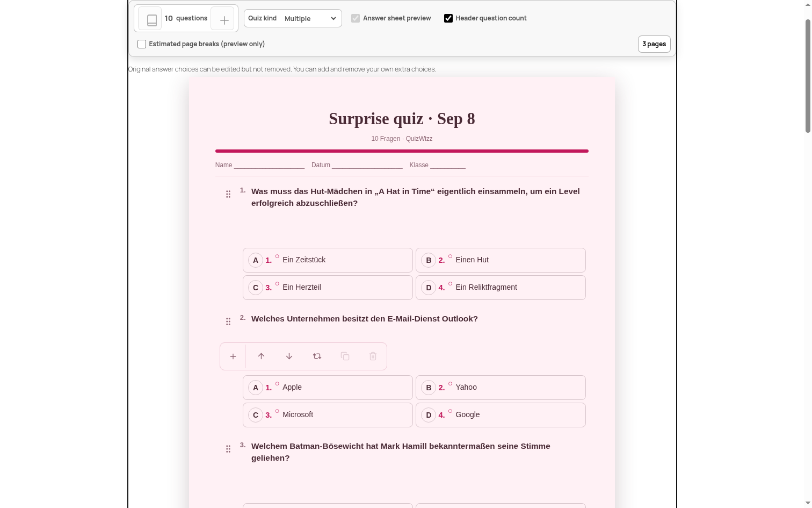The width and height of the screenshot is (812, 508).
Task: Enable Estimated page breaks checkbox
Action: 142,44
